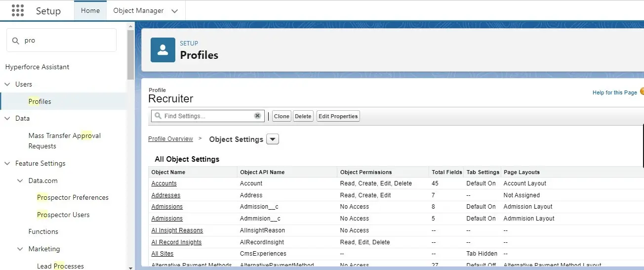Viewport: 644px width, 270px height.
Task: Click the Find Settings input field
Action: [x=207, y=116]
